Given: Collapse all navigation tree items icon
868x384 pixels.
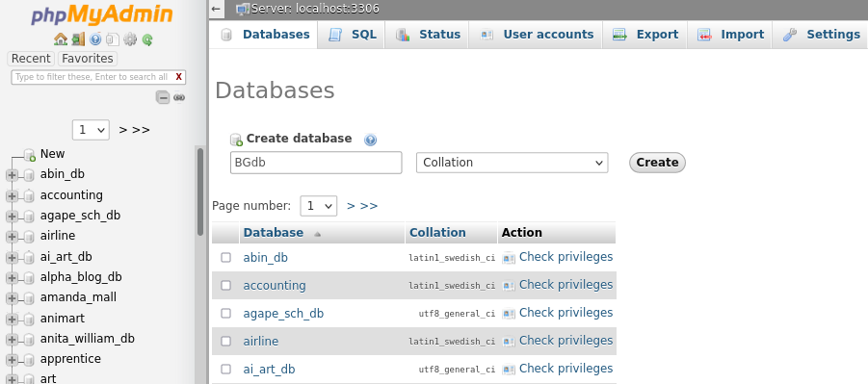Looking at the screenshot, I should click(x=163, y=98).
